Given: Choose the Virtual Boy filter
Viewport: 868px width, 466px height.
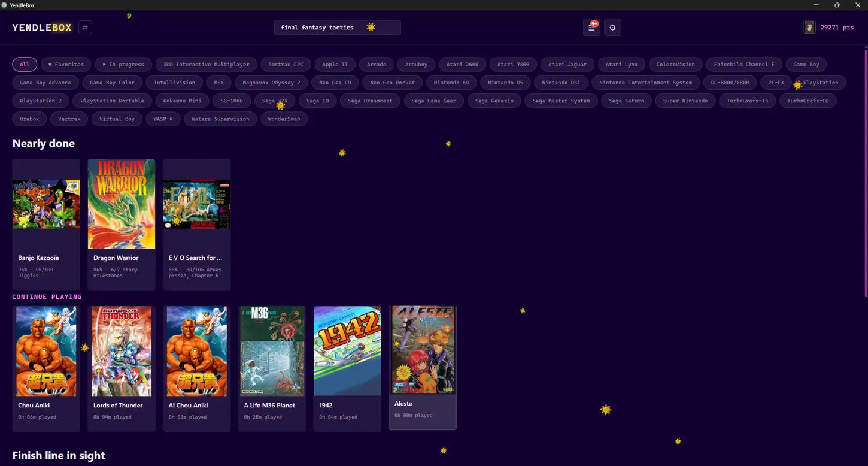Looking at the screenshot, I should [x=117, y=119].
